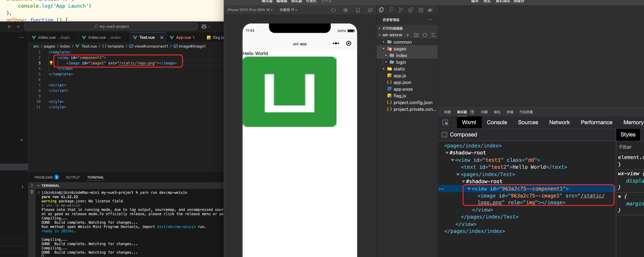Click the dist/dev/mp-weixin terminal link
The image size is (644, 257).
[176, 227]
